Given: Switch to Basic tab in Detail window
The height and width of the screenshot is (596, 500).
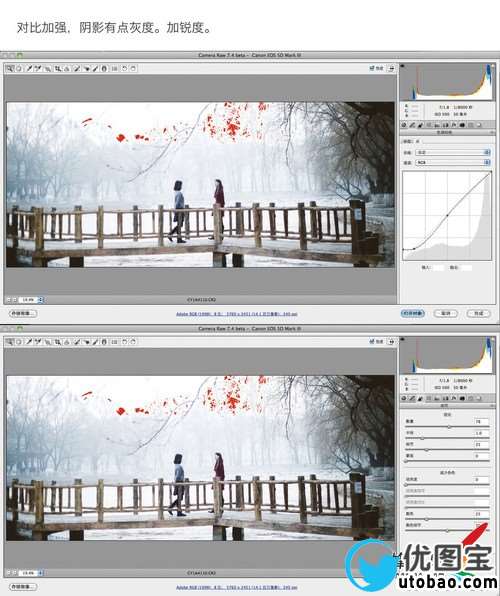Looking at the screenshot, I should 404,398.
